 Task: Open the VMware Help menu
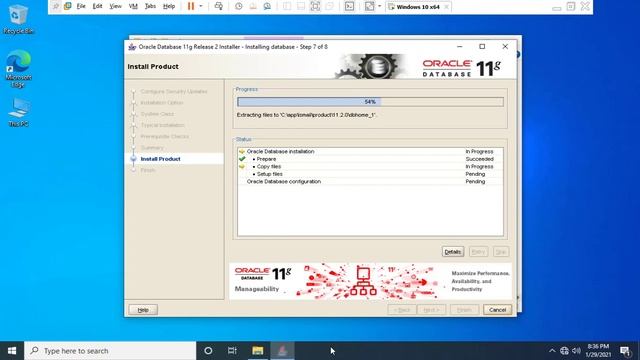tap(169, 6)
